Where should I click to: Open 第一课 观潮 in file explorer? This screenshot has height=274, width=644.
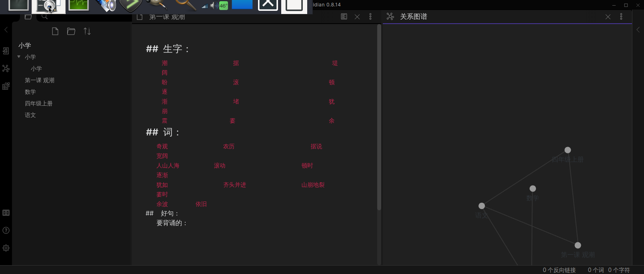[40, 80]
